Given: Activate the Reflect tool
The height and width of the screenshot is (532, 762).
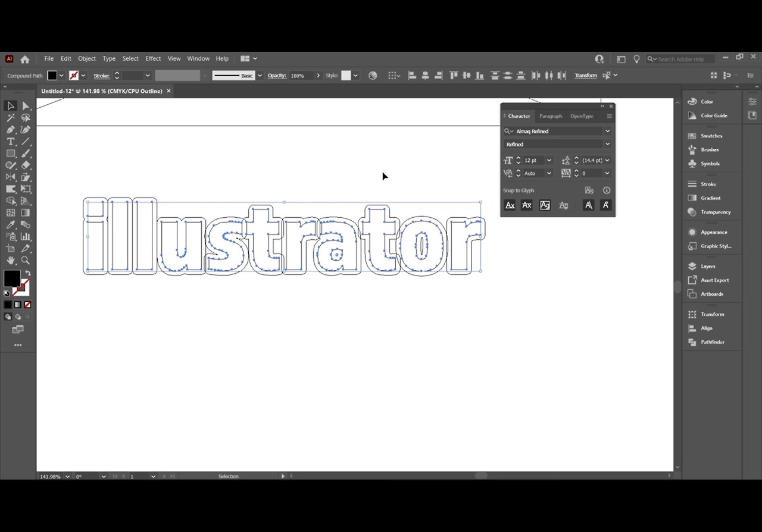Looking at the screenshot, I should point(11,177).
